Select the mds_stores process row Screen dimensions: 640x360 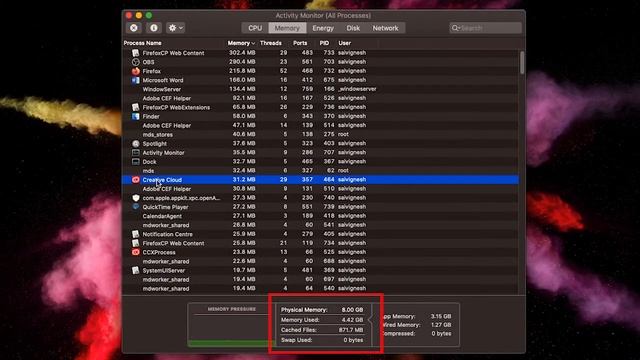[320, 134]
